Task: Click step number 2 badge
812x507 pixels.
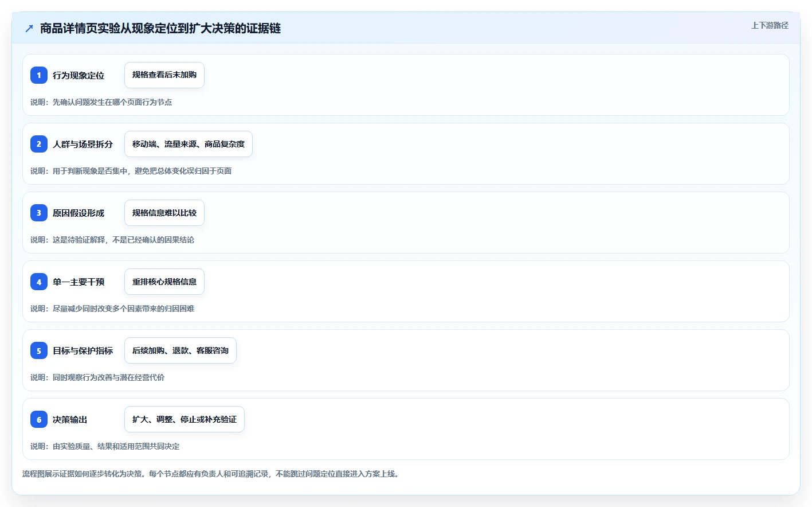Action: click(x=39, y=144)
